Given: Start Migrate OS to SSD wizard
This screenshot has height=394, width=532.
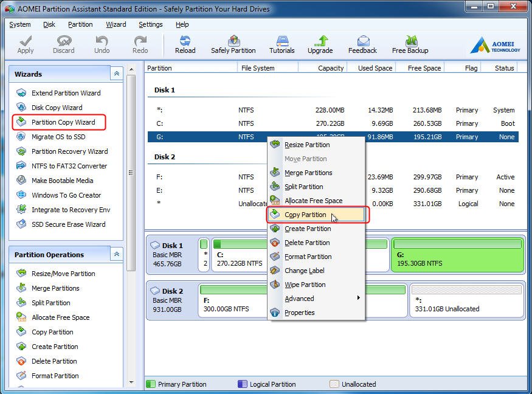Looking at the screenshot, I should click(x=51, y=137).
